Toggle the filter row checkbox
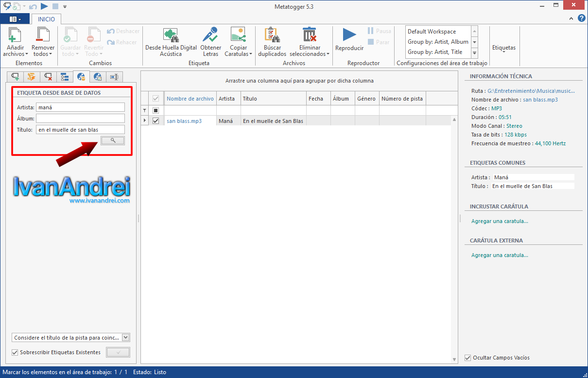588x378 pixels. click(x=156, y=111)
